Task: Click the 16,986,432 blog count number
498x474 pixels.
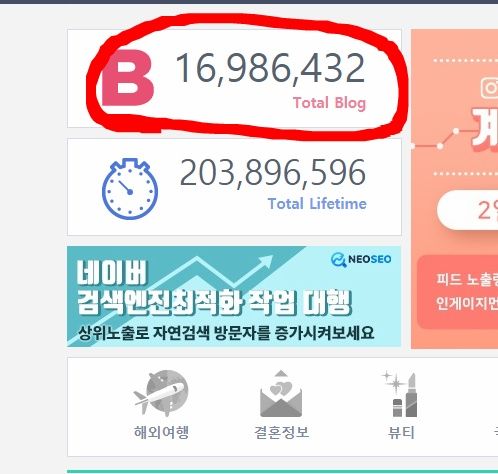Action: point(270,68)
